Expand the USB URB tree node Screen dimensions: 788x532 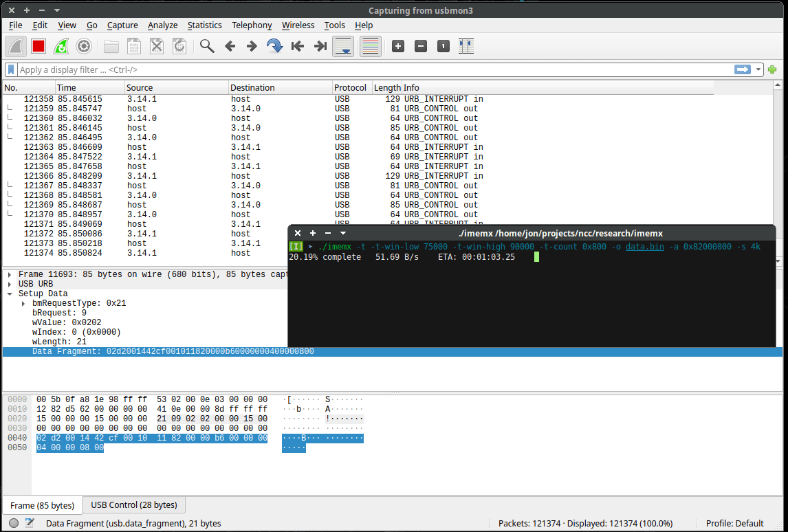(x=9, y=284)
